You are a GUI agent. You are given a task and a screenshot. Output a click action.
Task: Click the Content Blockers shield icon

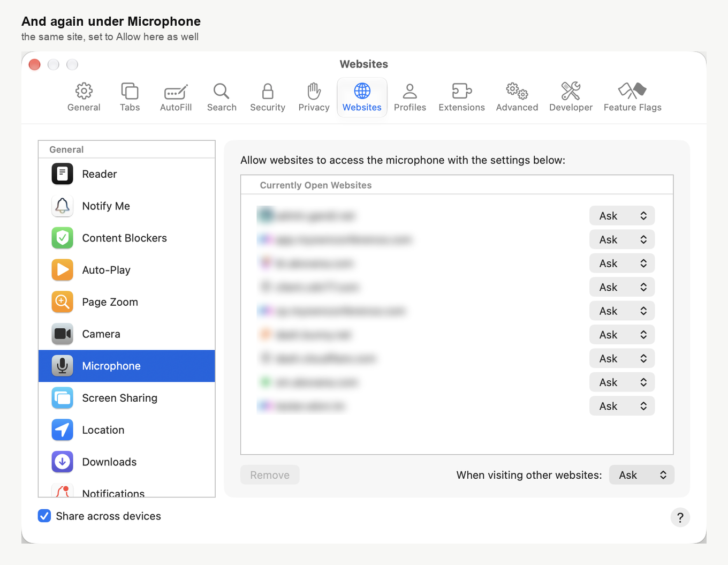coord(63,238)
